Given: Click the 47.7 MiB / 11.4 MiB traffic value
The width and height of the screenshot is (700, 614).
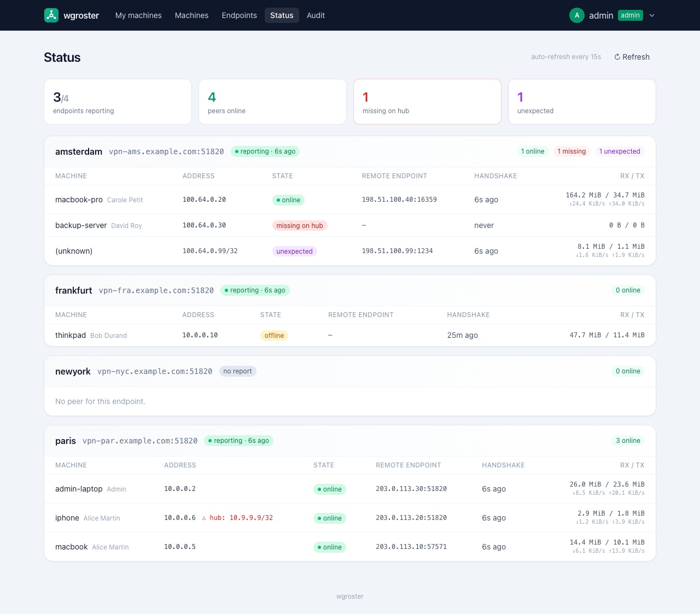Looking at the screenshot, I should coord(607,335).
